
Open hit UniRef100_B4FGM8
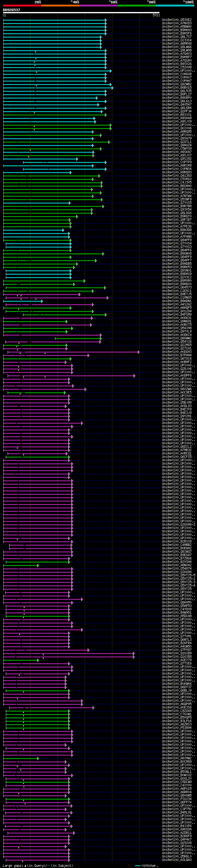177,315
